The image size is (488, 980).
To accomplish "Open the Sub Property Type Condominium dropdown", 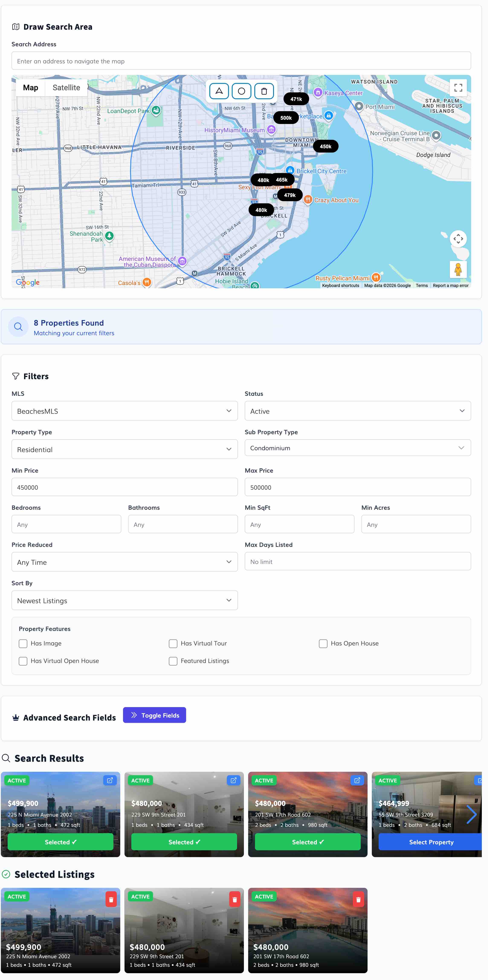I will (x=358, y=448).
